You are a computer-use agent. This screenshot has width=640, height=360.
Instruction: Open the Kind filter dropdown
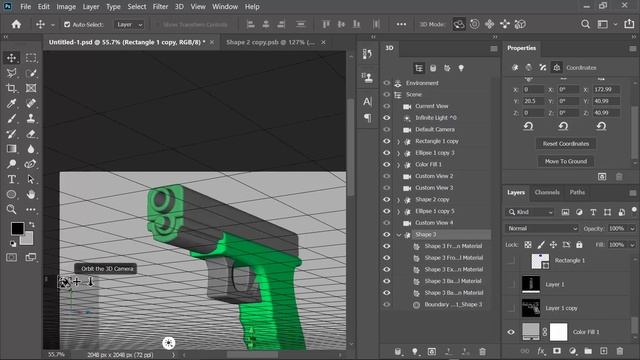click(x=530, y=212)
